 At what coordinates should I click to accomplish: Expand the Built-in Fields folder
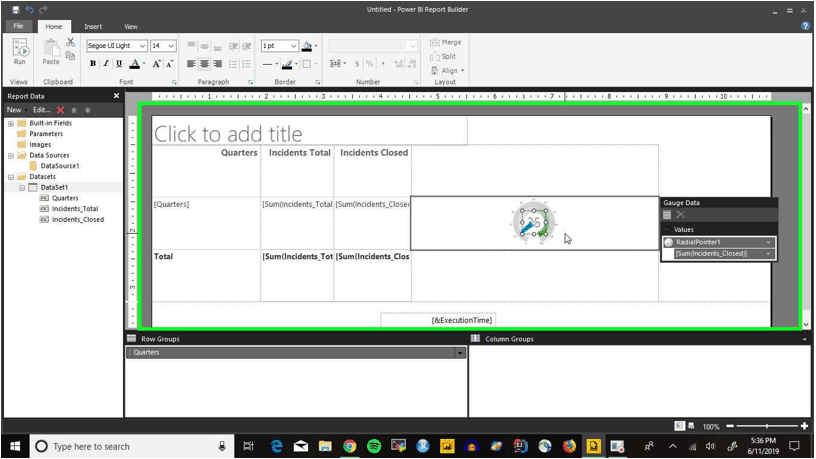tap(10, 123)
